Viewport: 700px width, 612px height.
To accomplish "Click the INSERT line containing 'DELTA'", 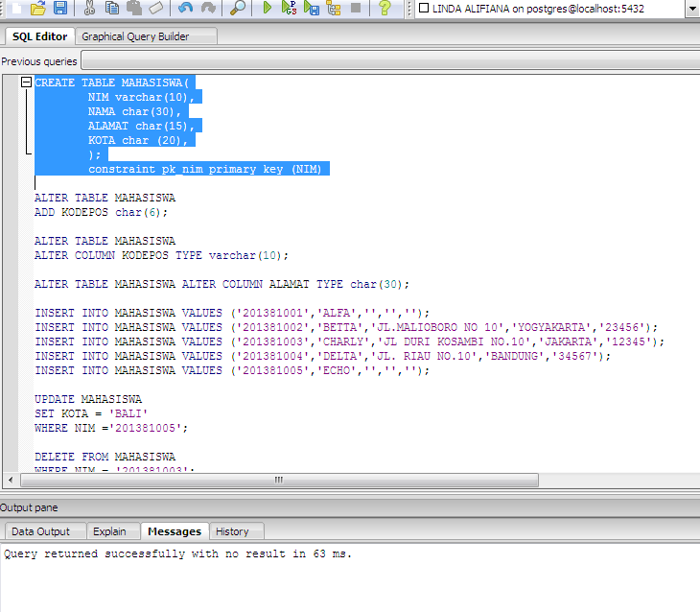I will tap(323, 356).
